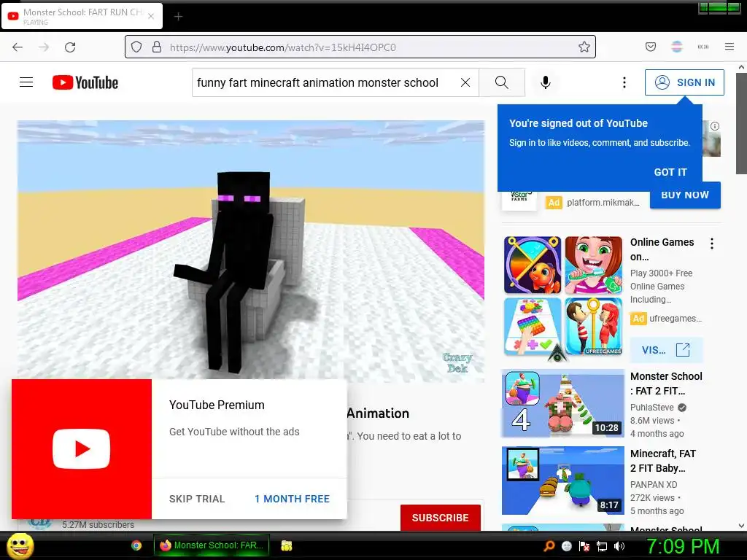Open the Online Games ad image collage
Viewport: 747px width, 560px height.
click(x=563, y=296)
